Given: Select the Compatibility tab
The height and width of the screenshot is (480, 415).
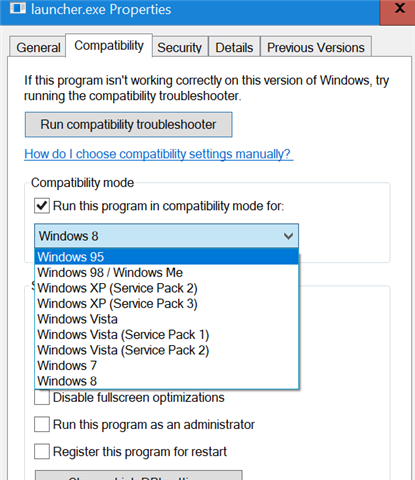Looking at the screenshot, I should (x=109, y=45).
